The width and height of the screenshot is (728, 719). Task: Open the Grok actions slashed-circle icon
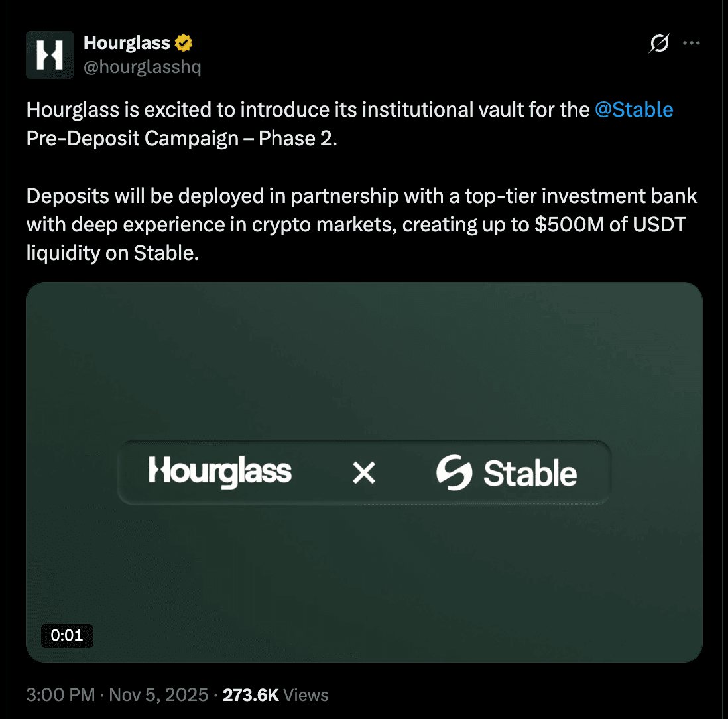pyautogui.click(x=658, y=42)
